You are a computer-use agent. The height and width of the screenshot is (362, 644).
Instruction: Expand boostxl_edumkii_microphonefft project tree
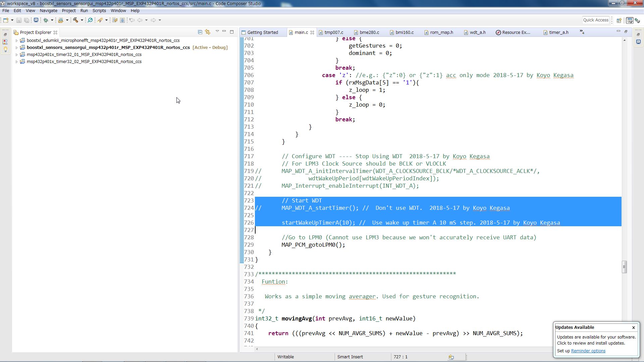coord(16,41)
